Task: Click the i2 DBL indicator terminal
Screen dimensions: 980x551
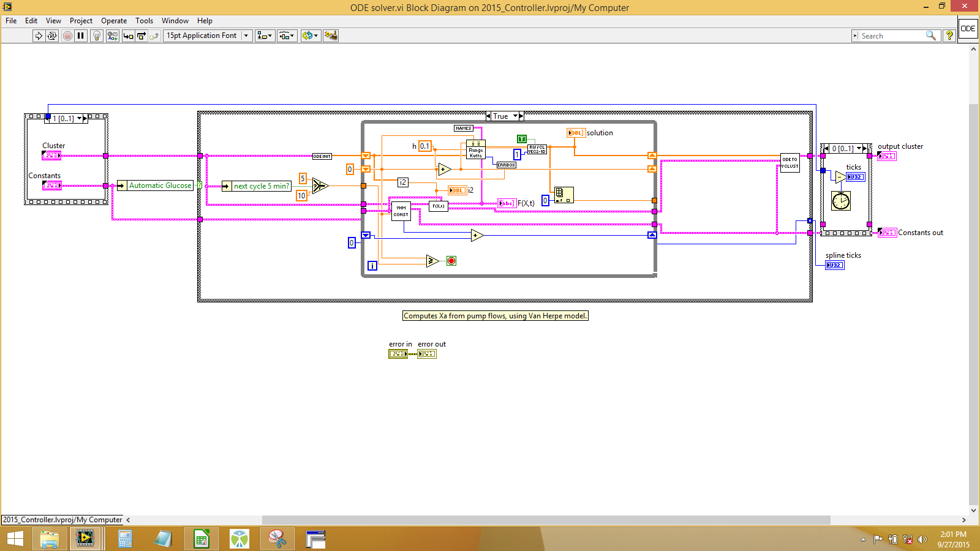Action: point(457,190)
